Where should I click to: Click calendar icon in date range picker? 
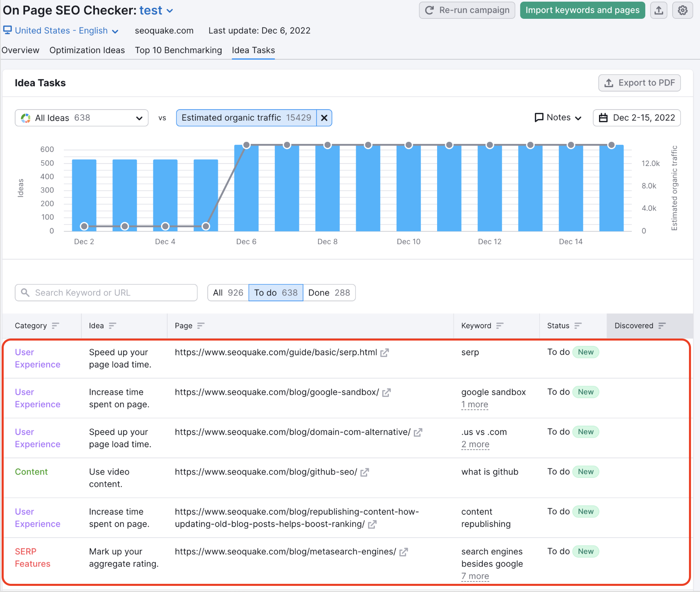603,118
